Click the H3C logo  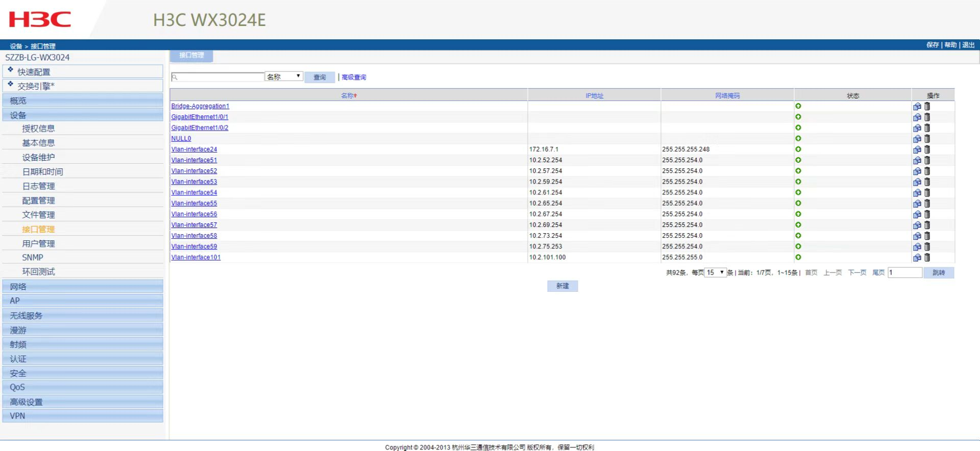(40, 19)
